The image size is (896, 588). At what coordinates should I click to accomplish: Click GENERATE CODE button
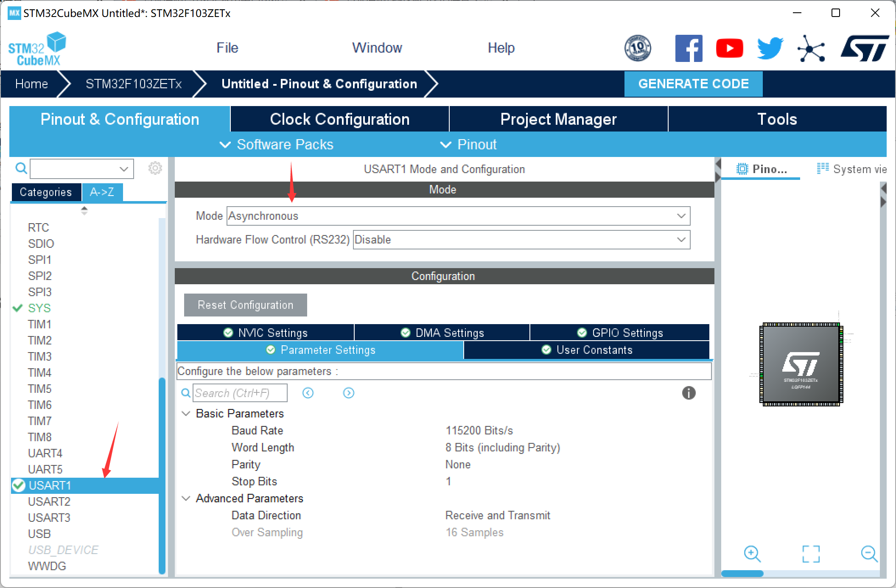[x=693, y=84]
